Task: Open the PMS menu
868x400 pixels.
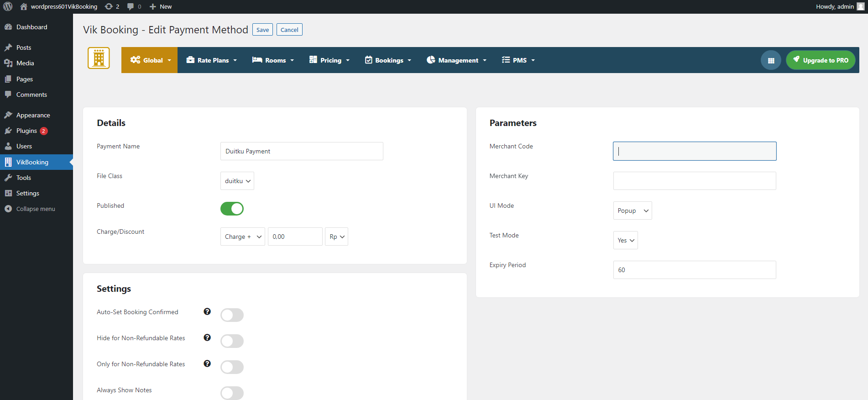Action: point(518,60)
